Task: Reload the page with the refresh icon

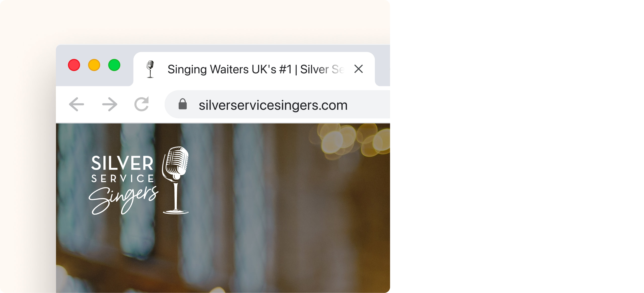Action: [x=142, y=104]
